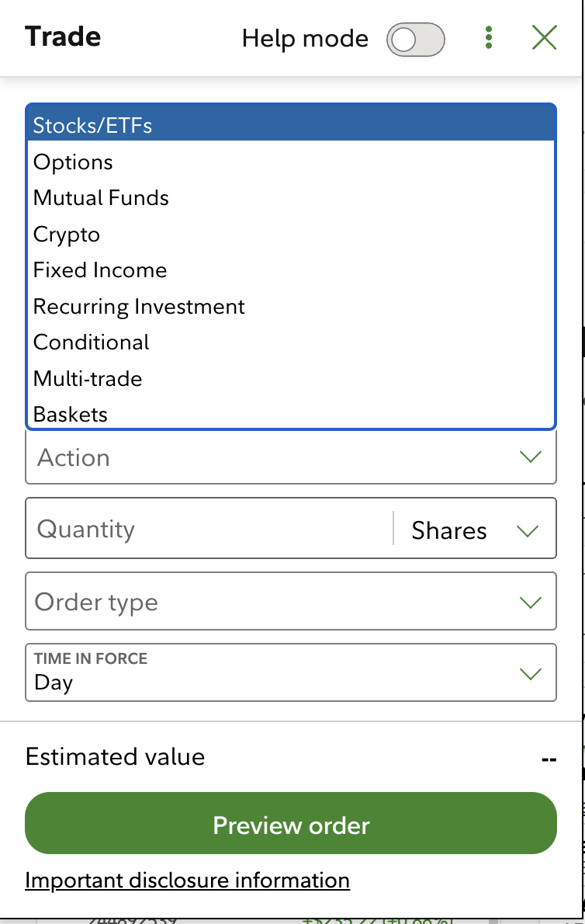Image resolution: width=585 pixels, height=924 pixels.
Task: Toggle Help mode switch
Action: (x=416, y=40)
